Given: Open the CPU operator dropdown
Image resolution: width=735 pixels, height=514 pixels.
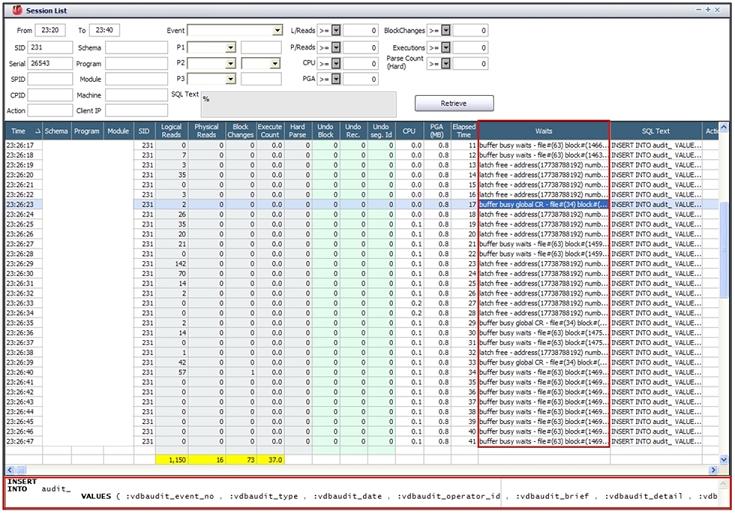Looking at the screenshot, I should coord(336,63).
